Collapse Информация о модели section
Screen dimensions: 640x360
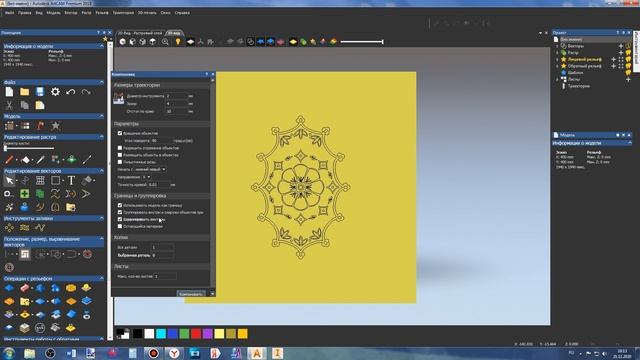[101, 46]
